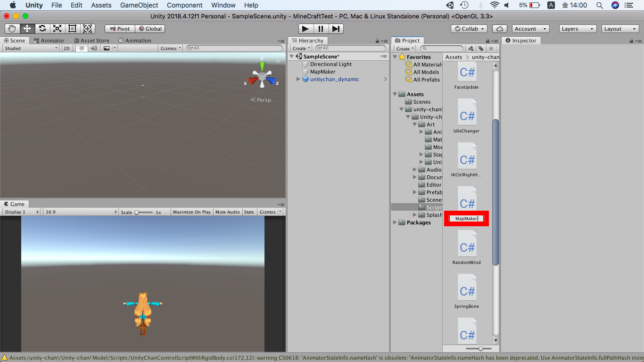This screenshot has height=362, width=644.
Task: Toggle Stats overlay in Game view
Action: coord(249,212)
